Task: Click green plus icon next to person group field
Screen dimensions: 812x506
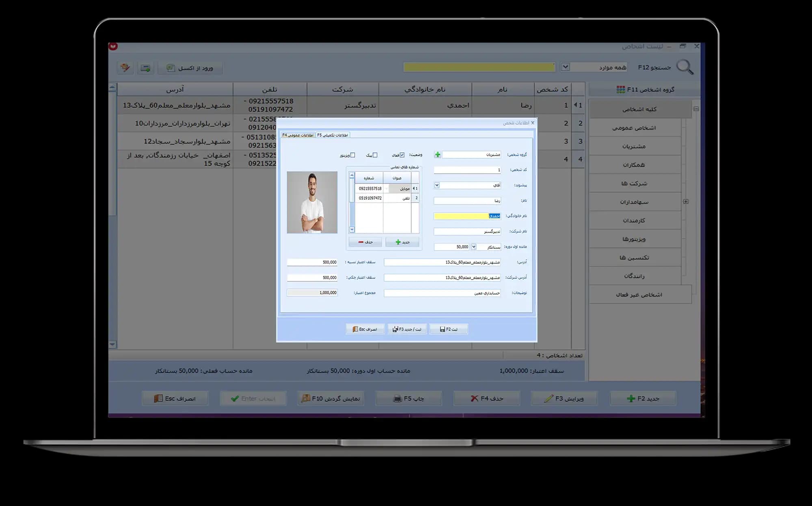Action: pyautogui.click(x=438, y=155)
